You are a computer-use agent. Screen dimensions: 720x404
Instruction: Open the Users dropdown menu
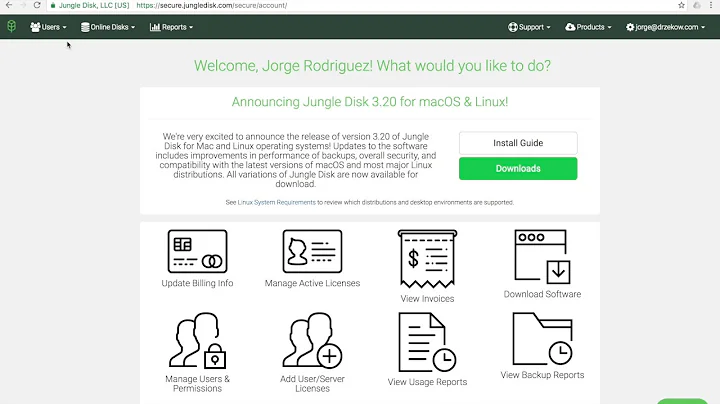click(x=48, y=27)
